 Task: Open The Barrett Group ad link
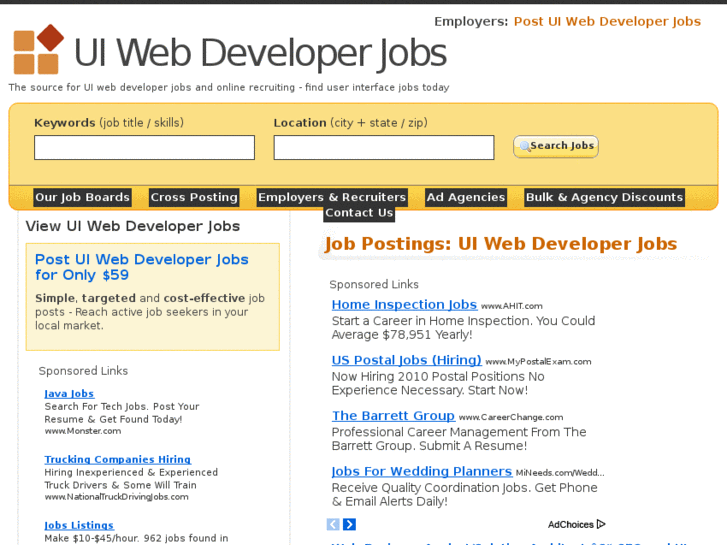[x=393, y=416]
